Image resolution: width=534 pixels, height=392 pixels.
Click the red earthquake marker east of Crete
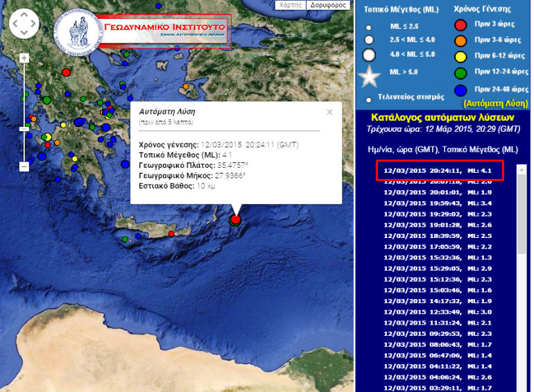click(236, 219)
